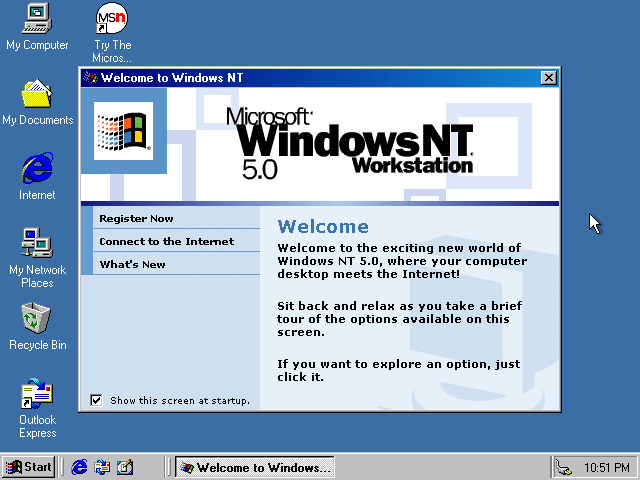
Task: Launch Internet Explorer from Quick Launch
Action: pyautogui.click(x=79, y=467)
